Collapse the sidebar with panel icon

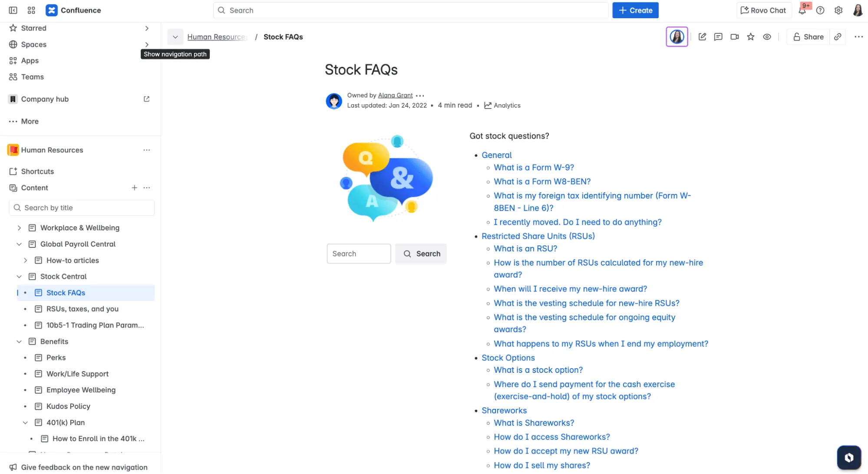coord(13,10)
